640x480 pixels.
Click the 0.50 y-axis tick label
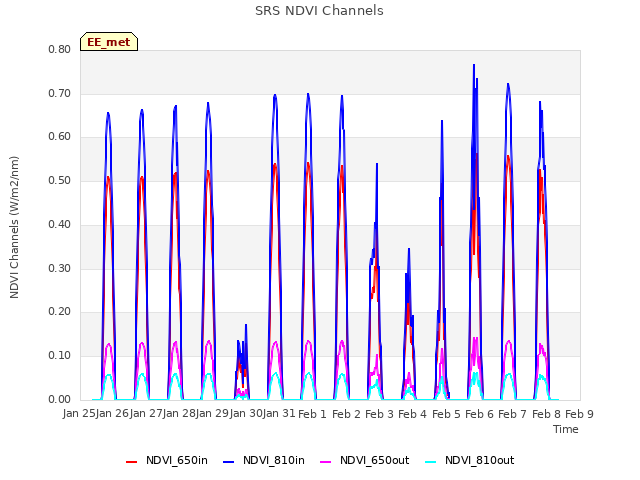pos(60,180)
